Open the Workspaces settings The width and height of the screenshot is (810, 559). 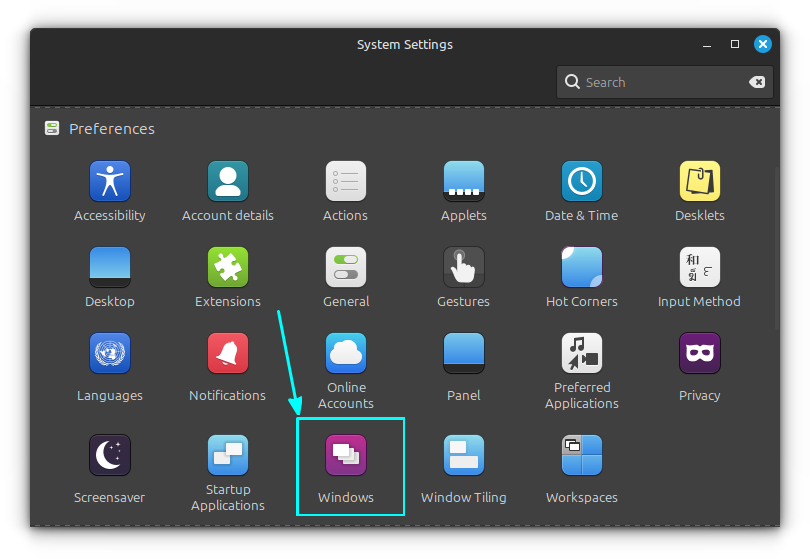coord(582,456)
